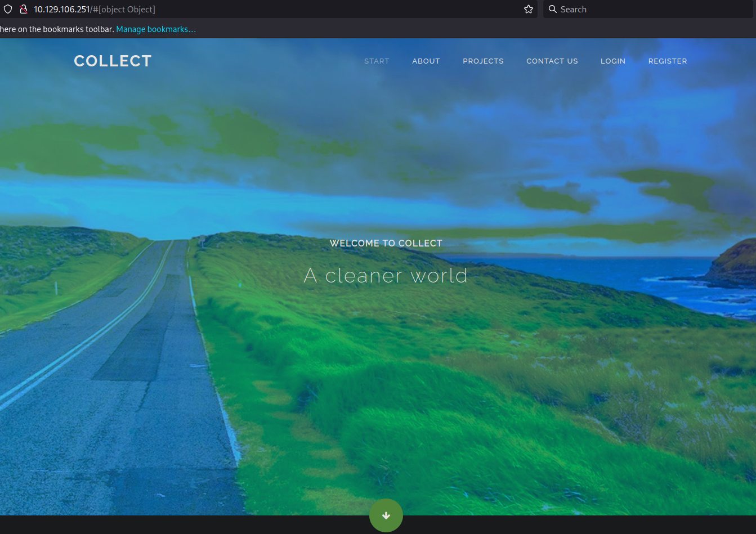The height and width of the screenshot is (534, 756).
Task: Open the PROJECTS menu item
Action: tap(483, 61)
